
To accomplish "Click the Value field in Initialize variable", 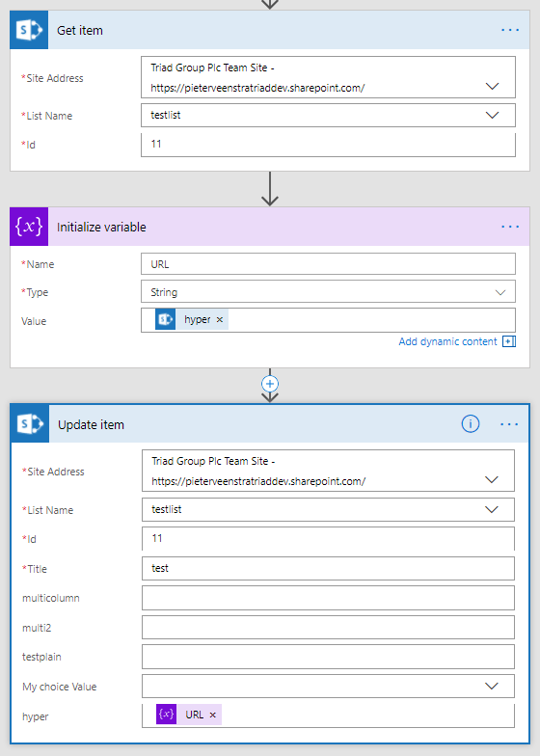I will click(328, 320).
